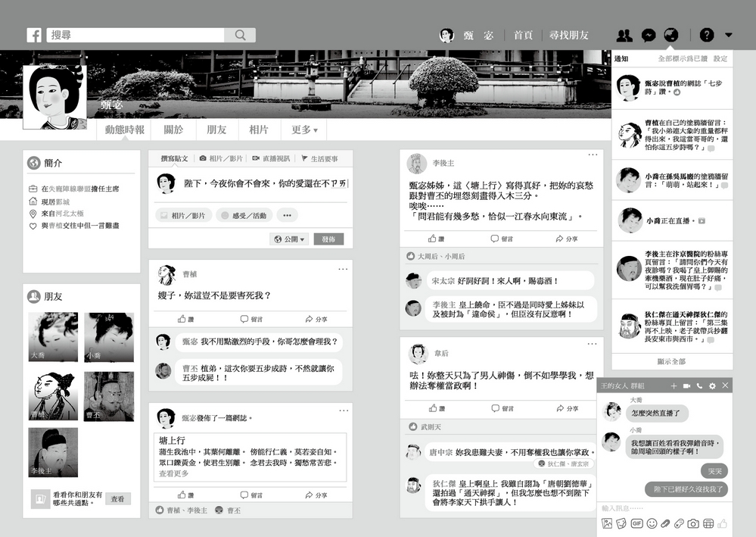The height and width of the screenshot is (537, 756).
Task: Open chat settings gear icon
Action: click(712, 386)
